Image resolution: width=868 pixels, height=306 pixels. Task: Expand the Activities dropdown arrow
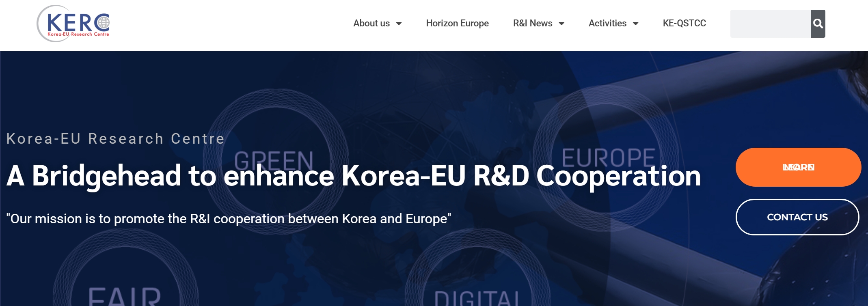(x=636, y=24)
